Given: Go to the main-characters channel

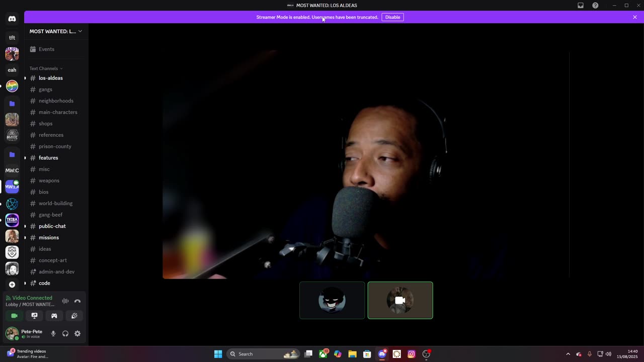Looking at the screenshot, I should 56,112.
